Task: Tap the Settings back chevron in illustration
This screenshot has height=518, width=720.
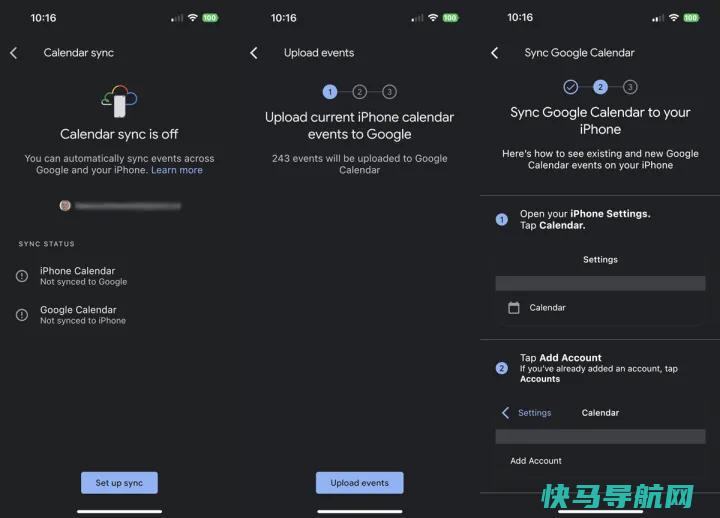Action: tap(506, 412)
